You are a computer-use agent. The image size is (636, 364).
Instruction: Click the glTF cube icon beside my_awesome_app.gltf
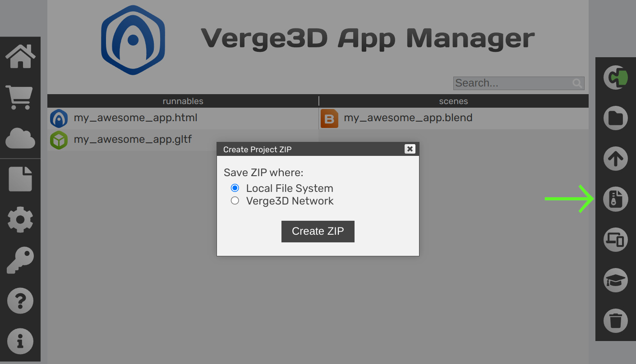coord(59,140)
